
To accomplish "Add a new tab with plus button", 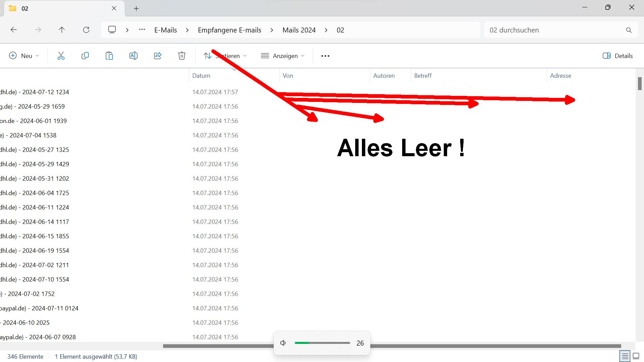I will pyautogui.click(x=136, y=9).
